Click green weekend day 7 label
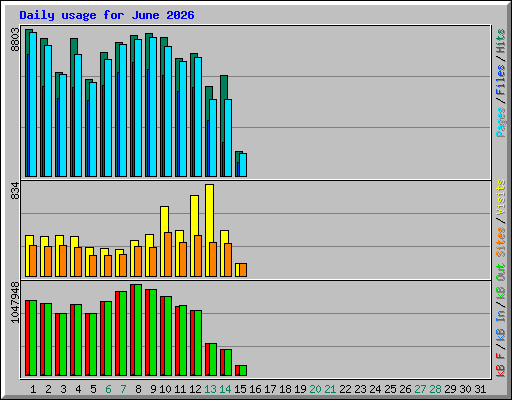This screenshot has width=512, height=400. tap(123, 389)
